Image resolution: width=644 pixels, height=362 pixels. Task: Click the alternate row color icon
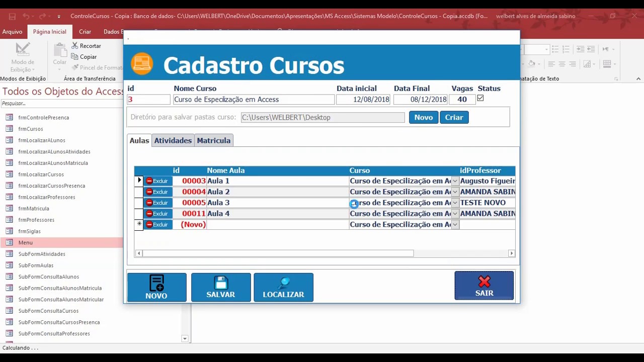[x=607, y=64]
